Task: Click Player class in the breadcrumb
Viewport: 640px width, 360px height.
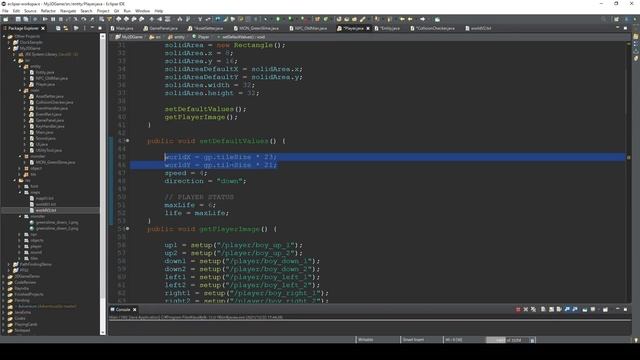Action: point(200,37)
